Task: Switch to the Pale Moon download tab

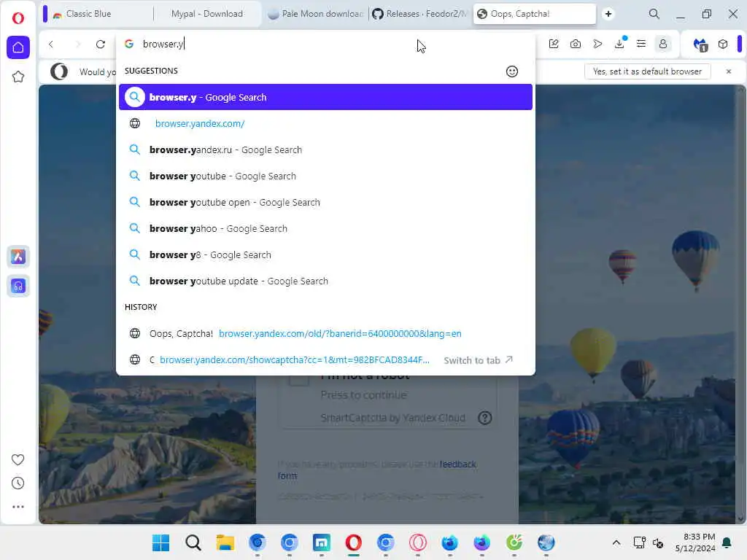Action: [315, 14]
